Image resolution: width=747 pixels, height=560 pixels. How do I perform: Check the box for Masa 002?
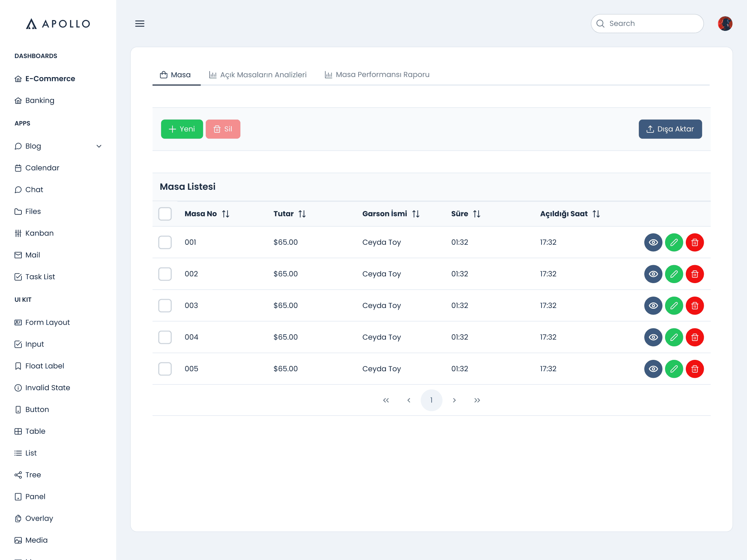pyautogui.click(x=165, y=274)
